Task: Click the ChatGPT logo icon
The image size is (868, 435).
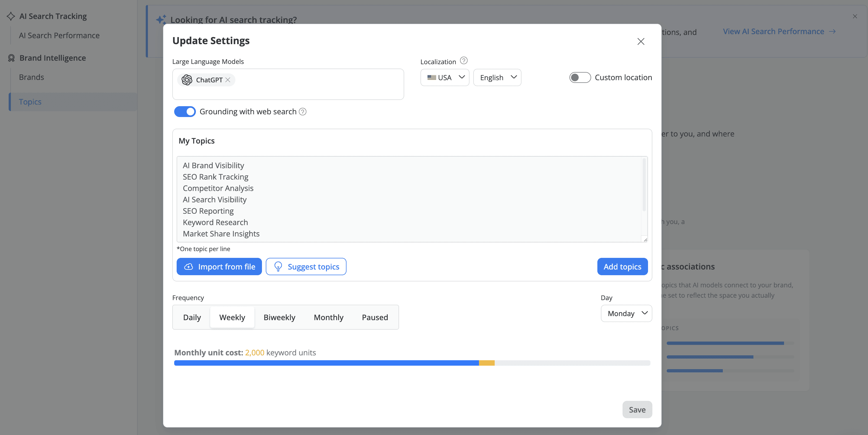Action: coord(187,80)
